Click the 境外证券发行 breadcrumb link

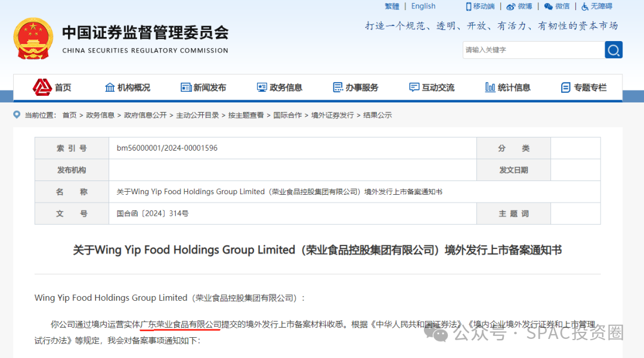[332, 115]
